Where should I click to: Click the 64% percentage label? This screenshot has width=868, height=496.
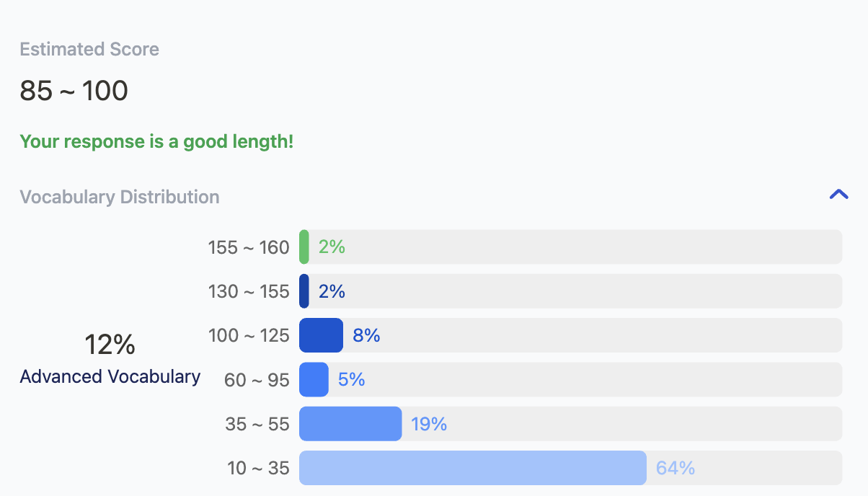(x=675, y=468)
